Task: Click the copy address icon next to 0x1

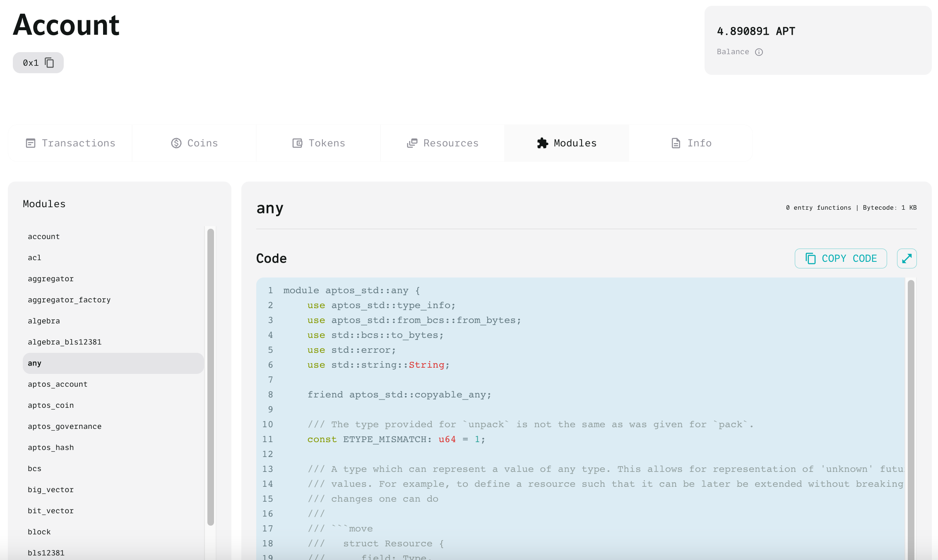Action: point(50,63)
